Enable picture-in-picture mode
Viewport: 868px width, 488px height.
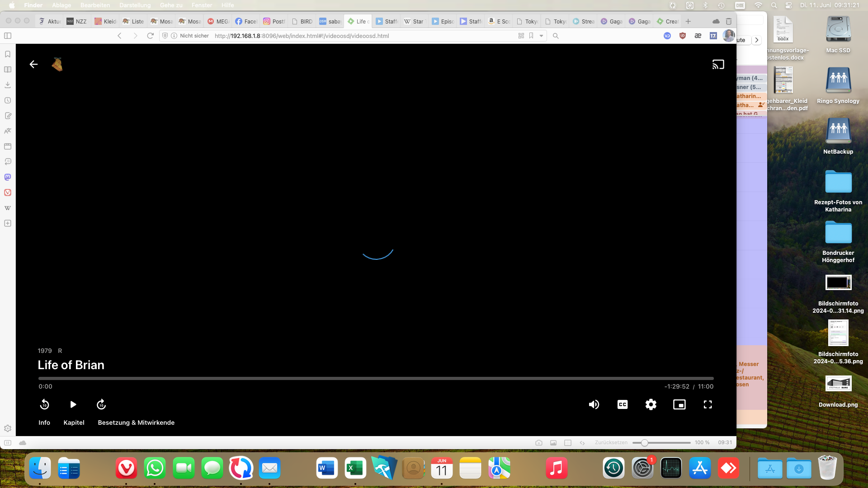point(679,404)
